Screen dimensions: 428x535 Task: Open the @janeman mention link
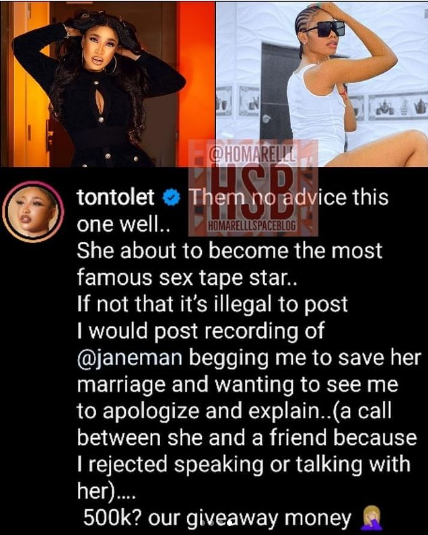(x=130, y=358)
